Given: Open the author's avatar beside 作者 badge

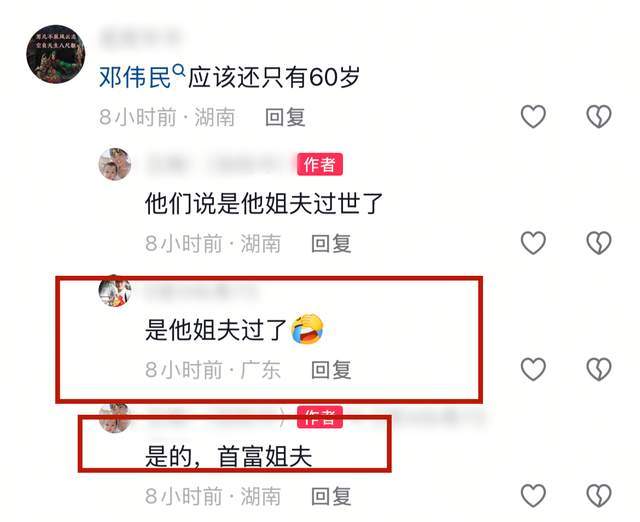Looking at the screenshot, I should tap(115, 164).
